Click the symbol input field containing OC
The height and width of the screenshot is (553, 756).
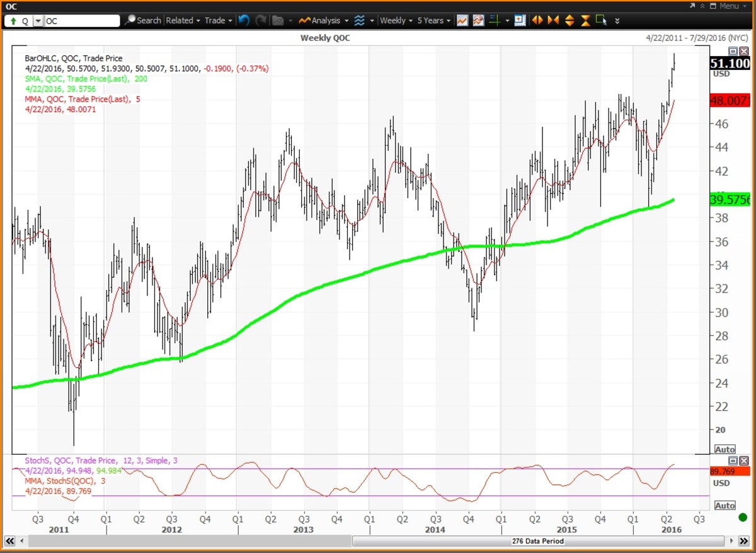[x=82, y=21]
